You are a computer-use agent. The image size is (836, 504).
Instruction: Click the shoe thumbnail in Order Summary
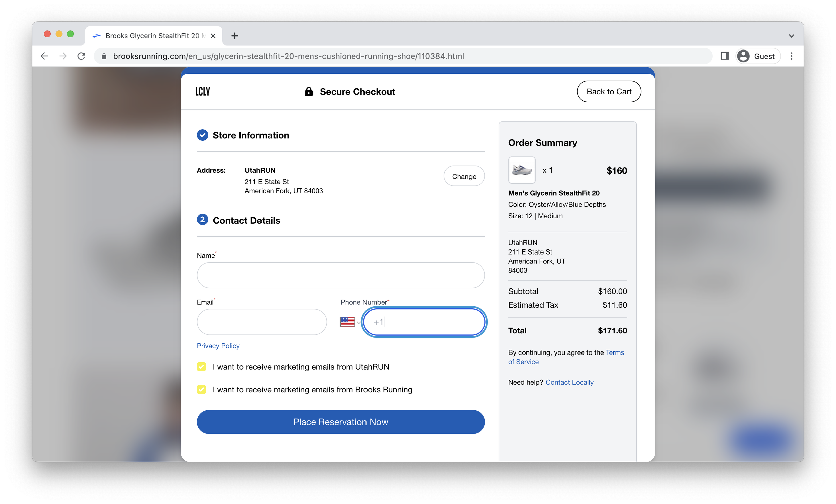point(521,170)
